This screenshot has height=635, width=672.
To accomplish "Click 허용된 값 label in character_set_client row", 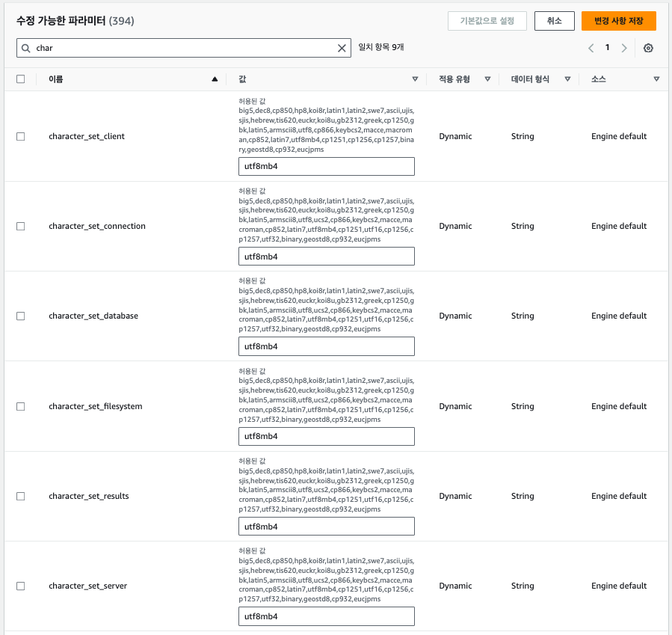I will pos(252,101).
